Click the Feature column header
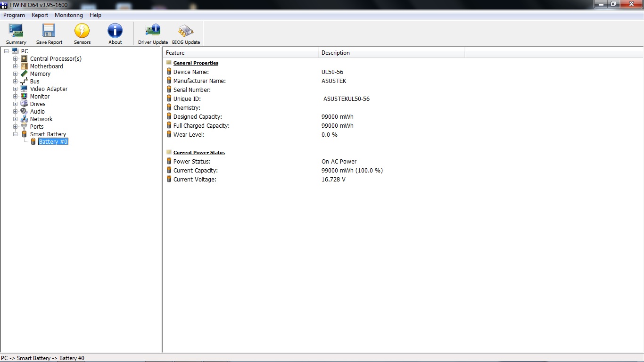This screenshot has width=644, height=362. tap(241, 53)
